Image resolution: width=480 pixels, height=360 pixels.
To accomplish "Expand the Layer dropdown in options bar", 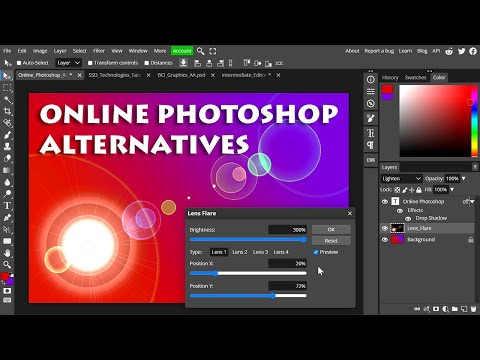I will pos(68,63).
